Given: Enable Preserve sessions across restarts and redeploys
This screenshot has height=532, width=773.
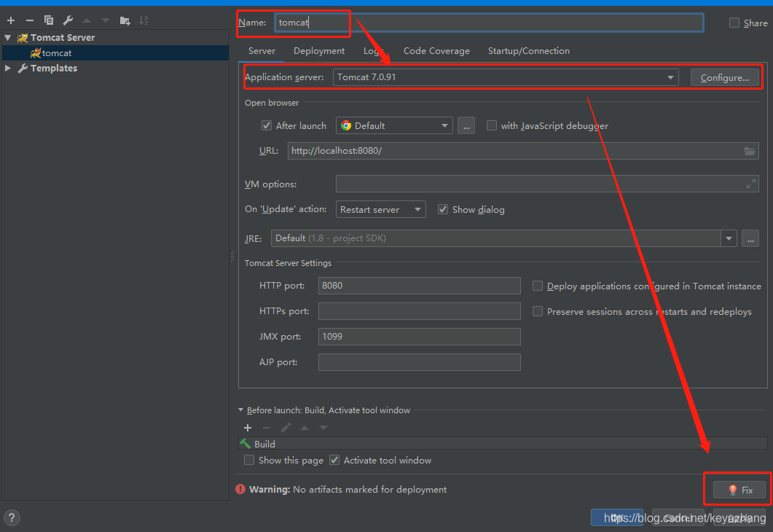Looking at the screenshot, I should pyautogui.click(x=538, y=312).
